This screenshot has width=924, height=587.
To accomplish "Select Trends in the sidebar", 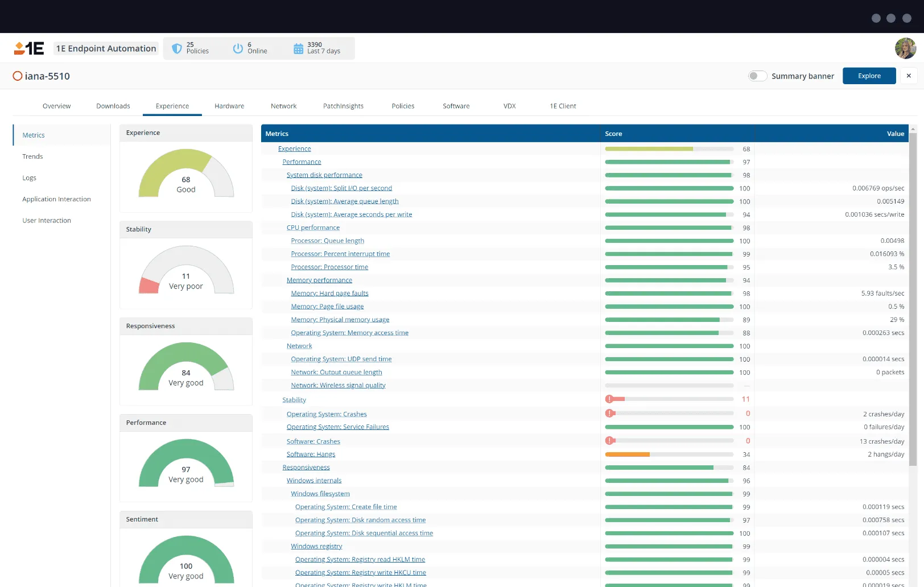I will point(32,156).
